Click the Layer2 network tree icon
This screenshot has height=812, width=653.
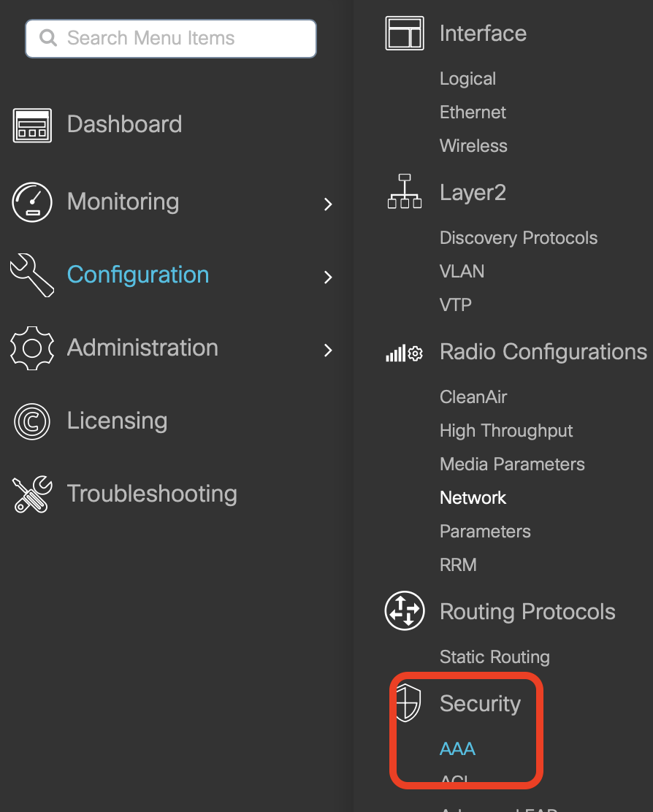tap(404, 193)
